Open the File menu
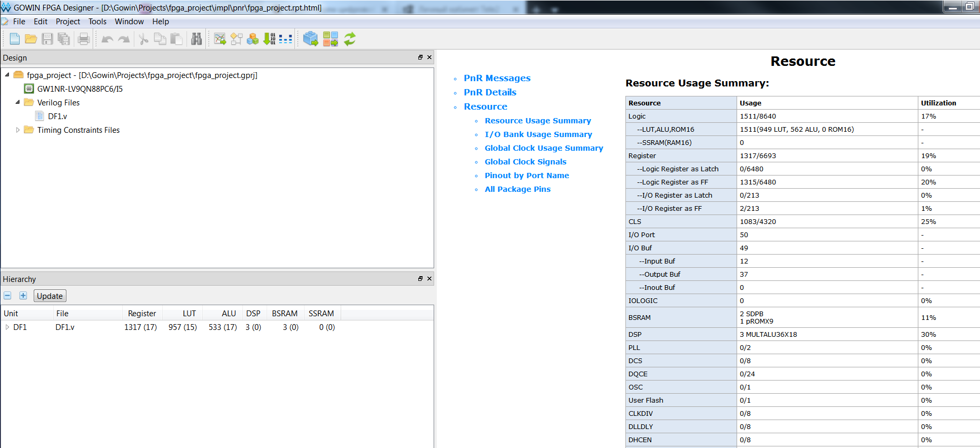This screenshot has width=980, height=448. pyautogui.click(x=19, y=22)
